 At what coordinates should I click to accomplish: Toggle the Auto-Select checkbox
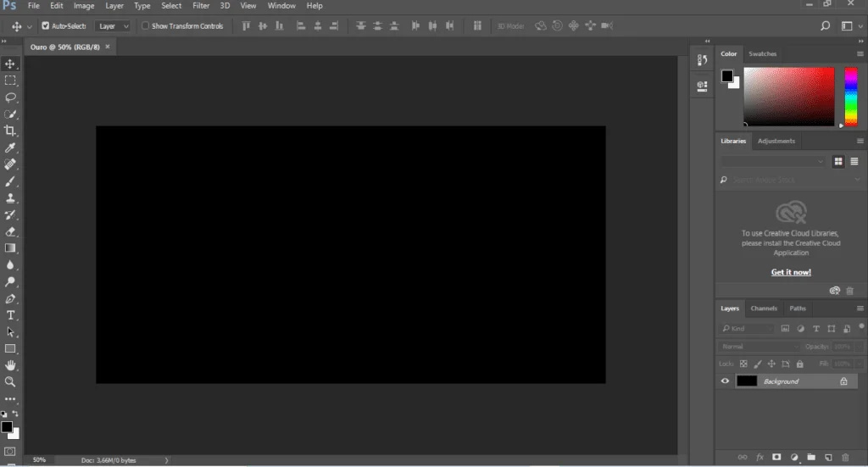click(46, 25)
